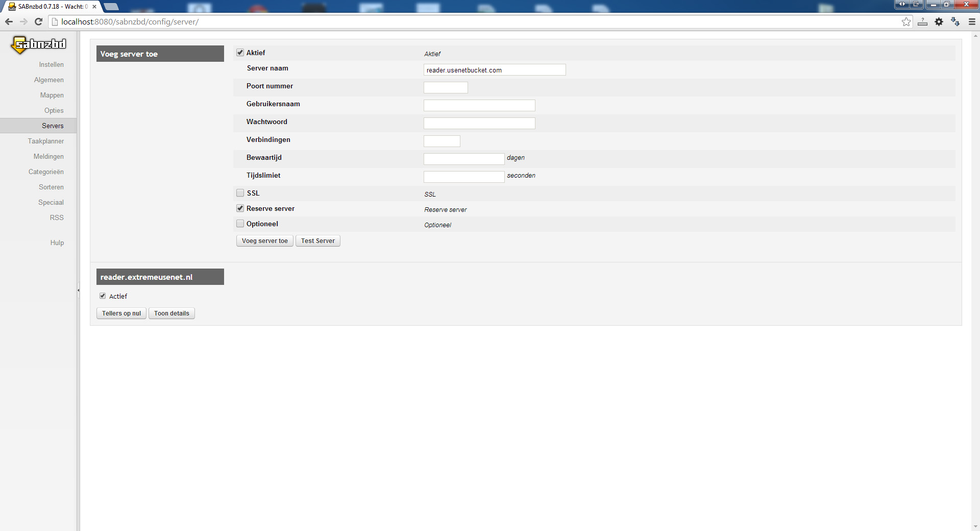Select Servers in the sidebar

pos(38,126)
